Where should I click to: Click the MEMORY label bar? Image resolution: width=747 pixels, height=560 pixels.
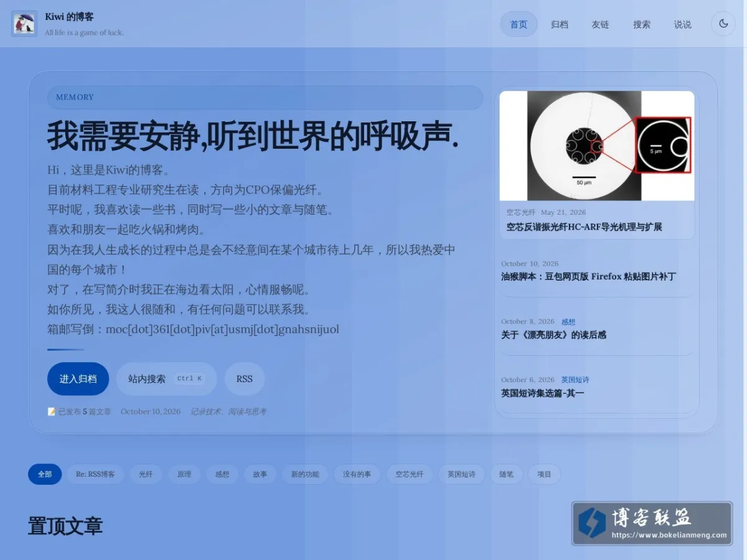[265, 97]
